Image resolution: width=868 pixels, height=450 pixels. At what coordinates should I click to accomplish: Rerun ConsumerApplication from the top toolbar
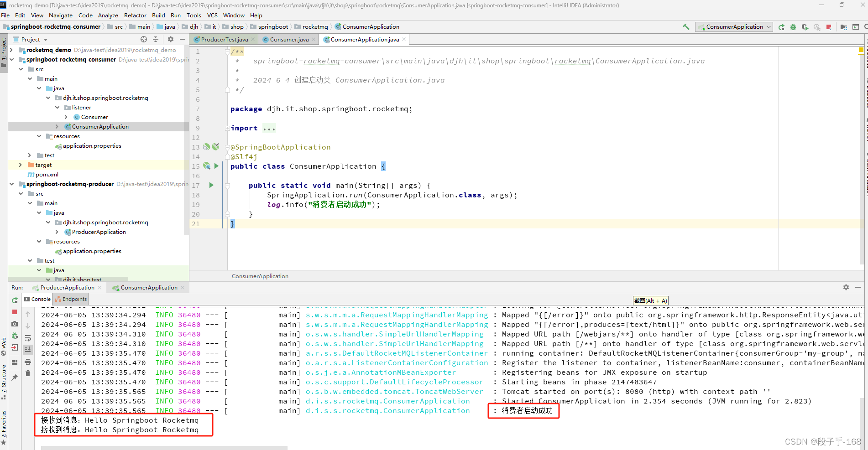pos(781,27)
